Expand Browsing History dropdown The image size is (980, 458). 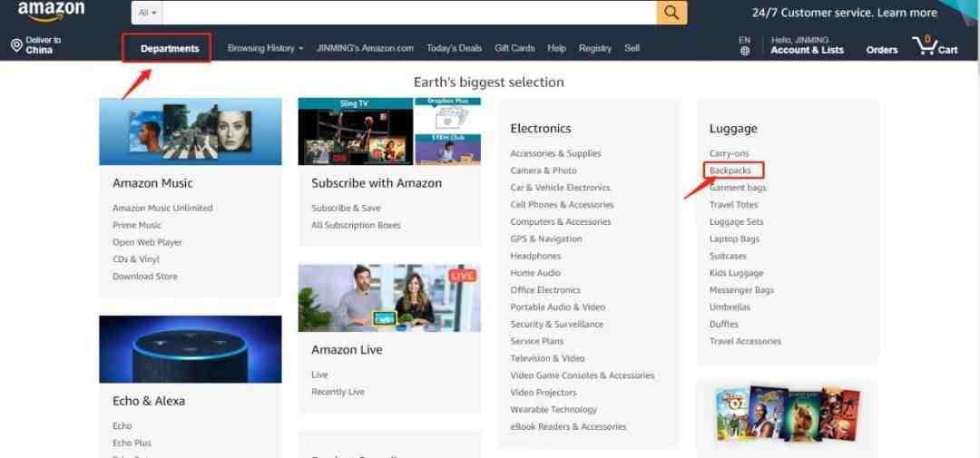265,48
